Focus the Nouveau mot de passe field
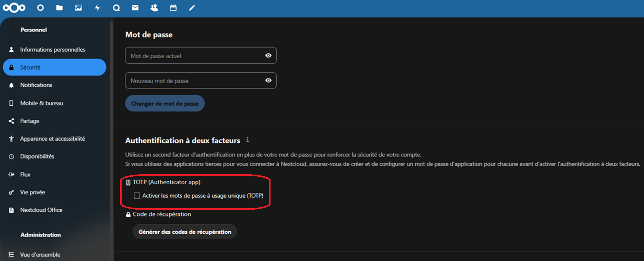Screen dimensions: 644x261 tap(201, 81)
